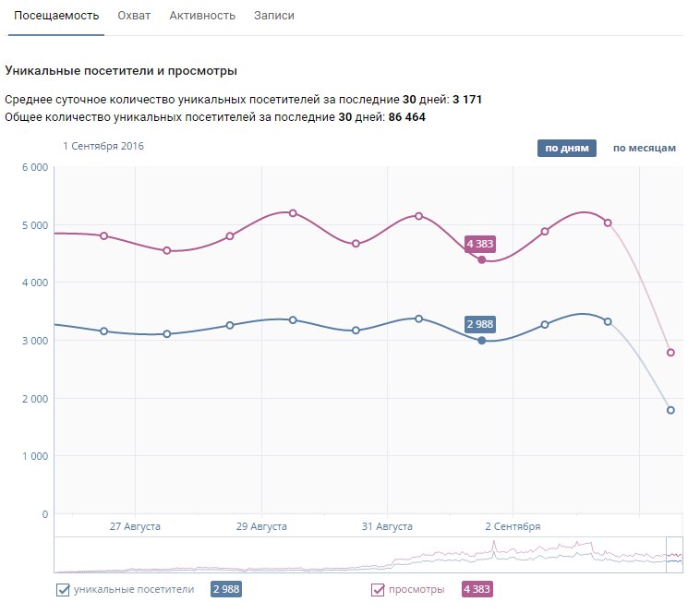Select the по дням view button
This screenshot has height=614, width=700.
click(567, 148)
